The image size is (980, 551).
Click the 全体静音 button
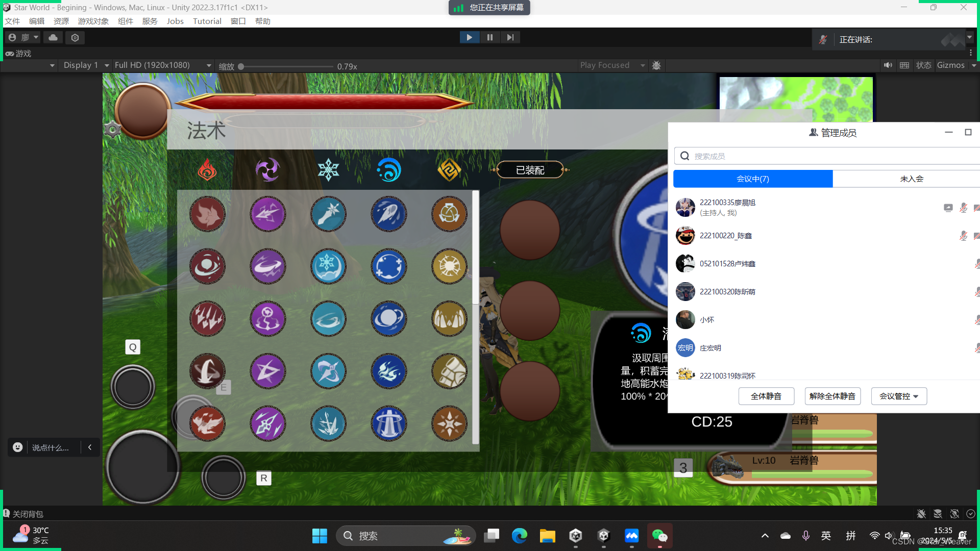click(x=766, y=396)
